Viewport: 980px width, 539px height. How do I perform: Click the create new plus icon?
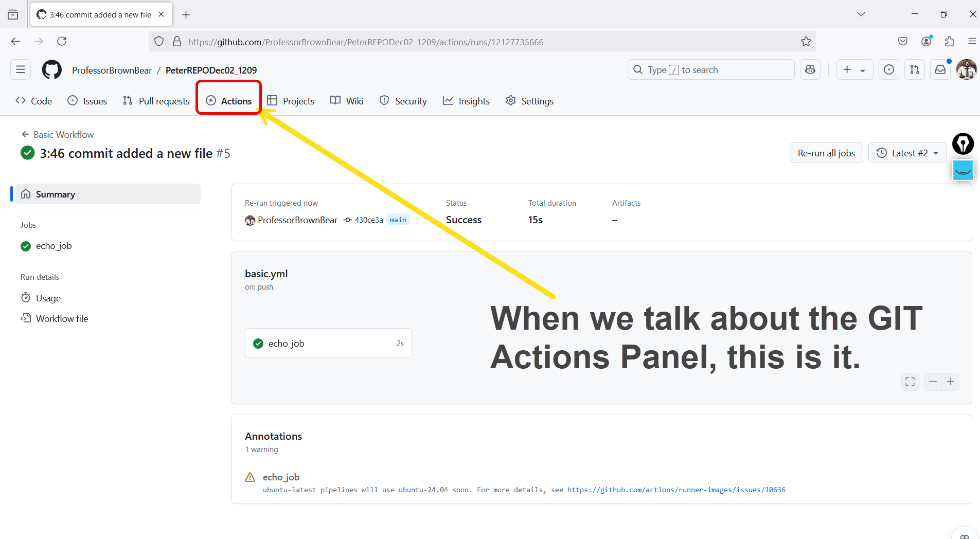[x=847, y=69]
